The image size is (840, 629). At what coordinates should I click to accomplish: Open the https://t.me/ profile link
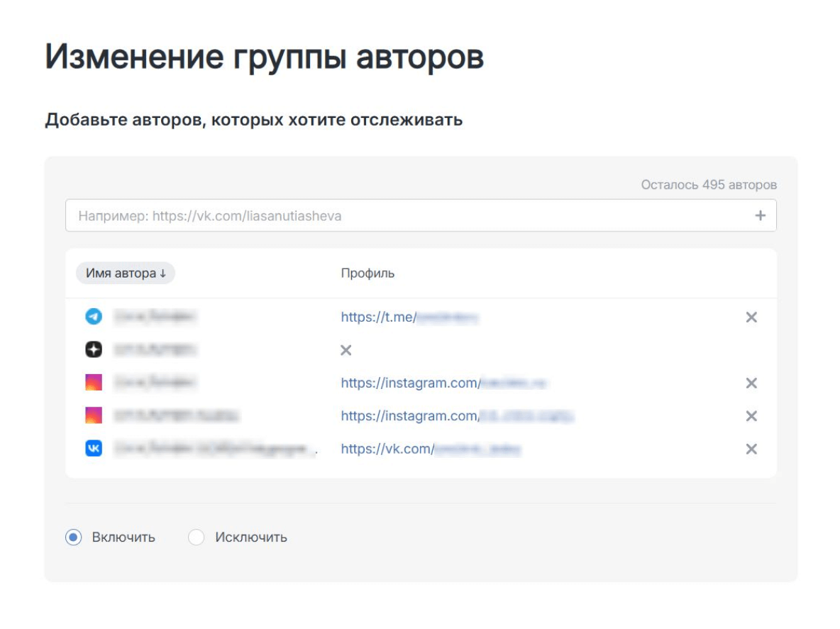[x=409, y=317]
